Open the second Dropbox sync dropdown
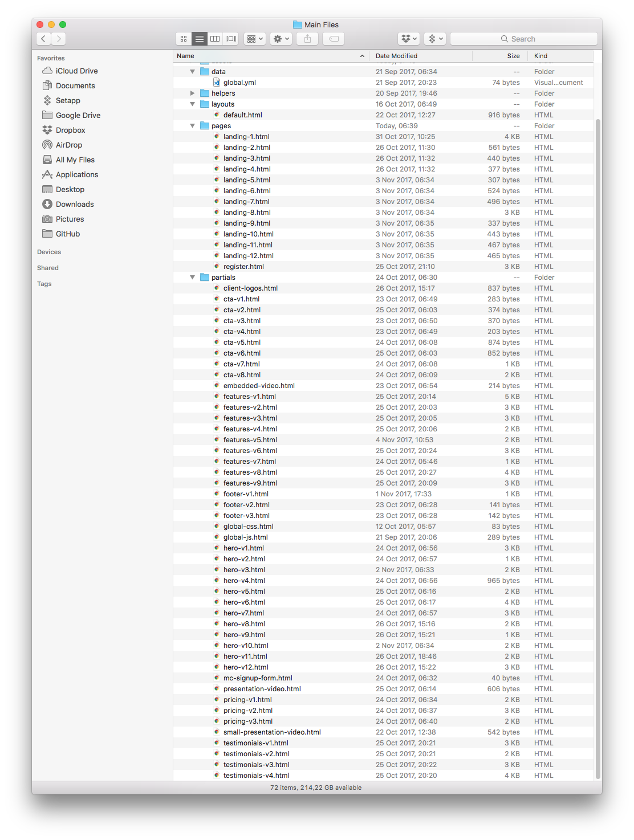634x840 pixels. 435,39
